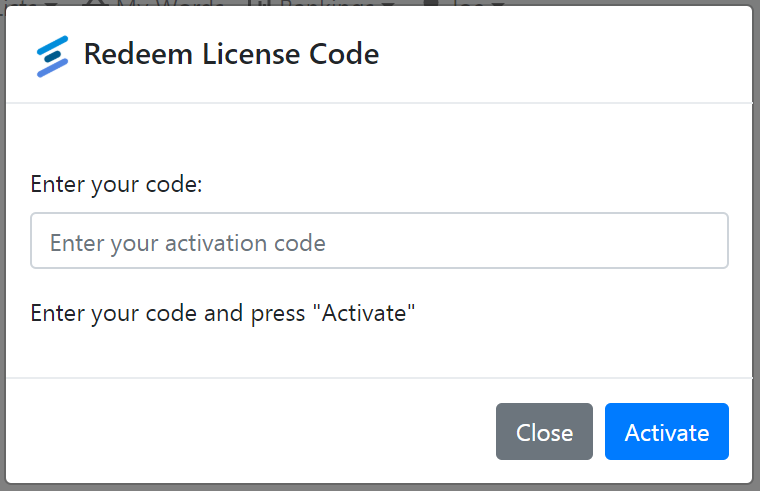The height and width of the screenshot is (491, 760).
Task: Click the user icon beside the account name
Action: (x=431, y=3)
